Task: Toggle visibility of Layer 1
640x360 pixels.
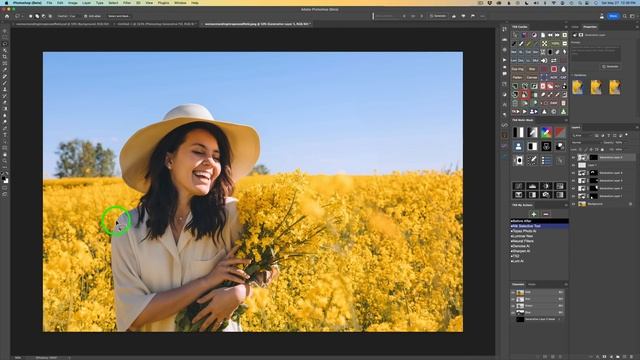Action: [x=573, y=165]
